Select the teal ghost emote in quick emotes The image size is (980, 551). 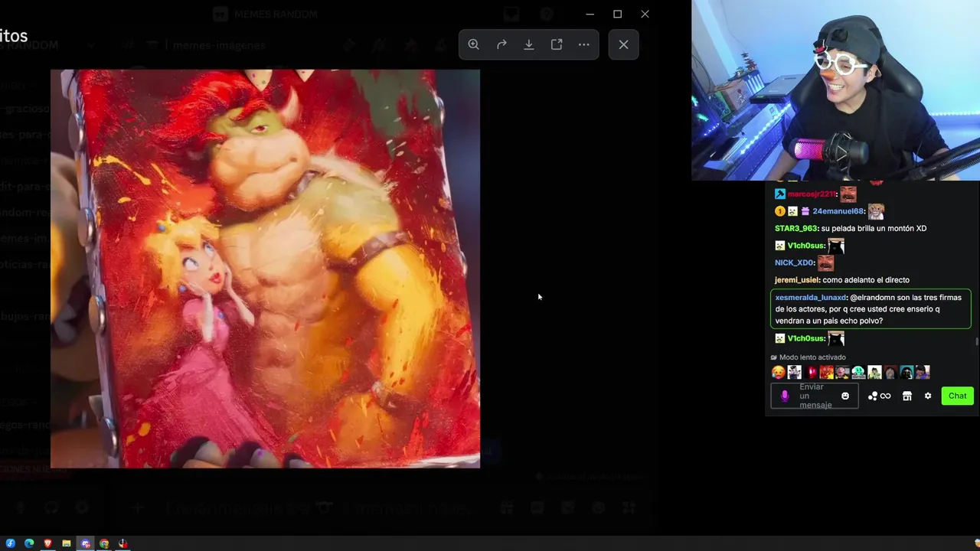click(x=858, y=373)
